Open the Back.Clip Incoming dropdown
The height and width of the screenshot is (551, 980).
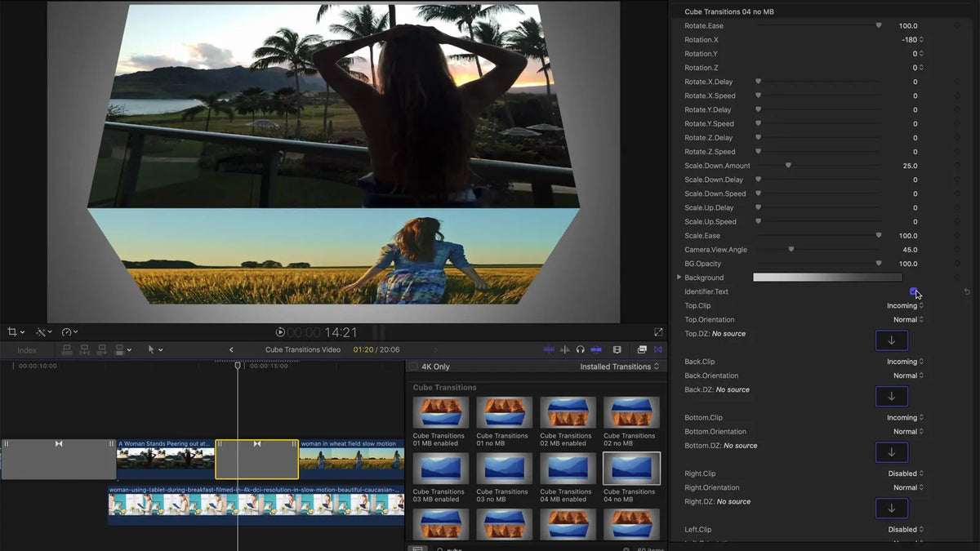pos(906,362)
